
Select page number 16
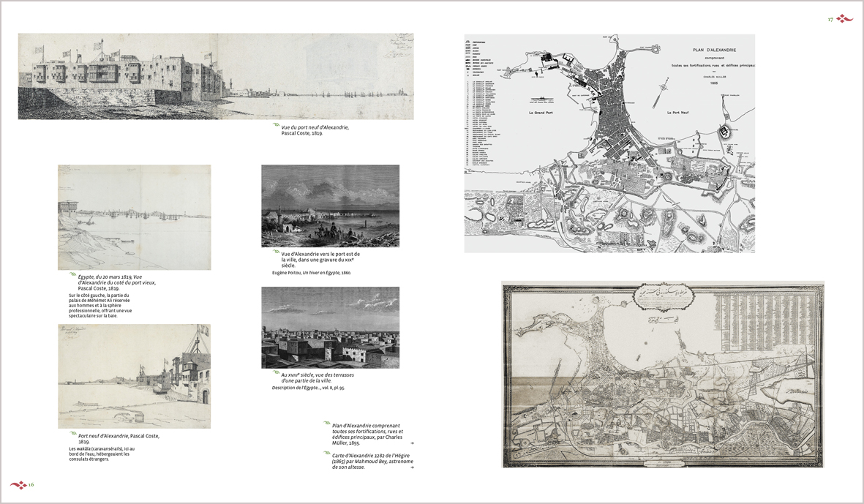tap(31, 485)
